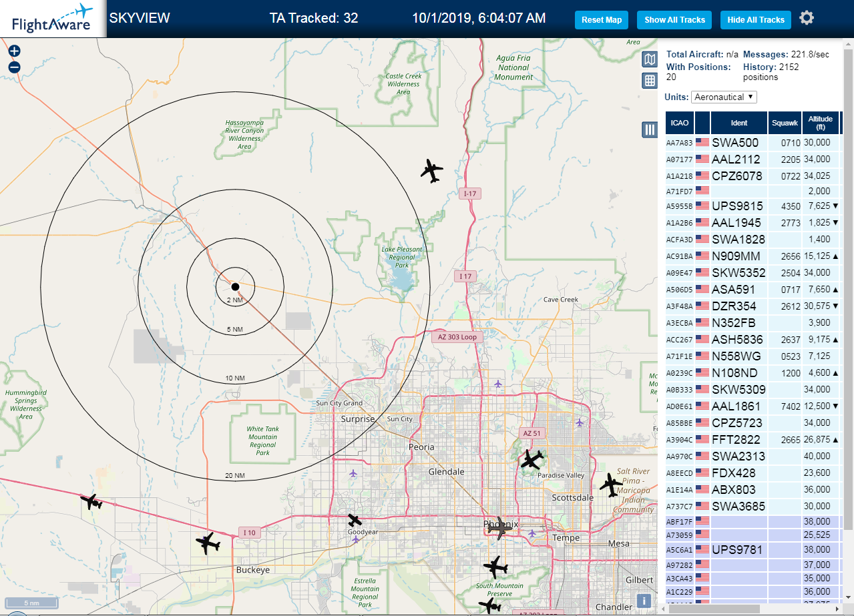Click ICAO code A71FD7
The width and height of the screenshot is (854, 616).
(x=679, y=192)
